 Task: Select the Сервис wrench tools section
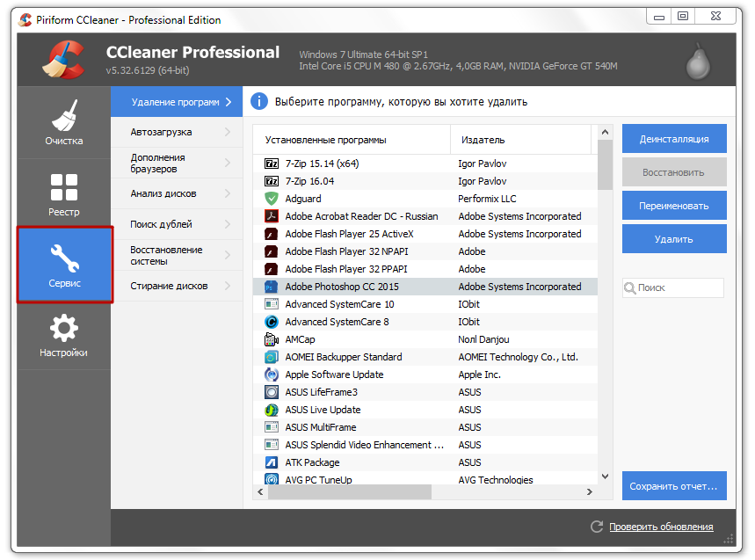click(x=64, y=265)
